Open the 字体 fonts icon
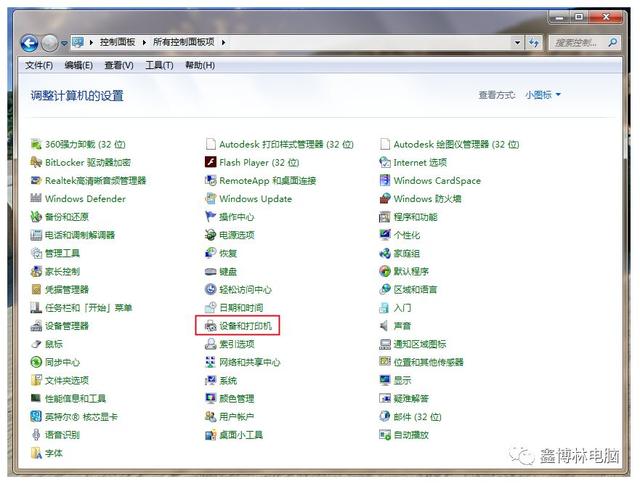Image resolution: width=640 pixels, height=484 pixels. tap(36, 453)
